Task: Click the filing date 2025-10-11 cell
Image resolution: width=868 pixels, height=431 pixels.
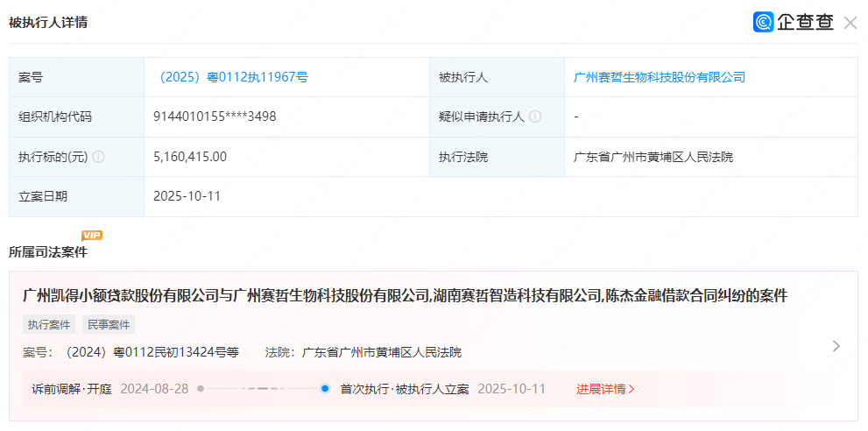Action: click(x=187, y=196)
